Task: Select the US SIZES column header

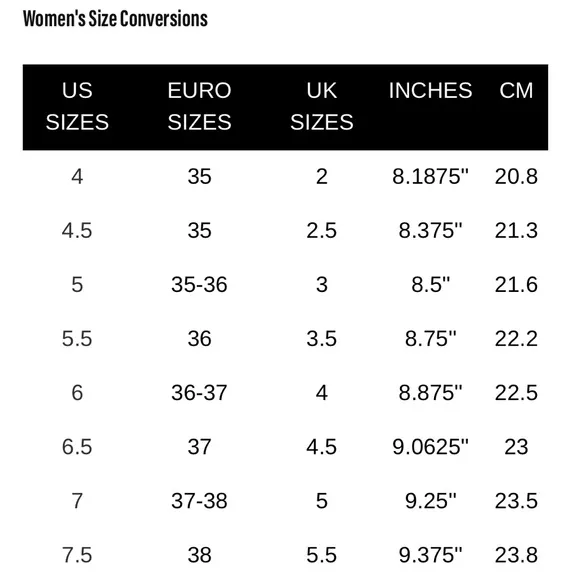Action: (77, 106)
